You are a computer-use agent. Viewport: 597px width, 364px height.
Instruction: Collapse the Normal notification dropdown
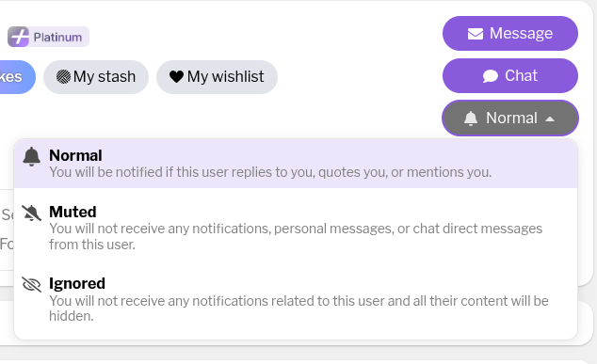(x=510, y=119)
